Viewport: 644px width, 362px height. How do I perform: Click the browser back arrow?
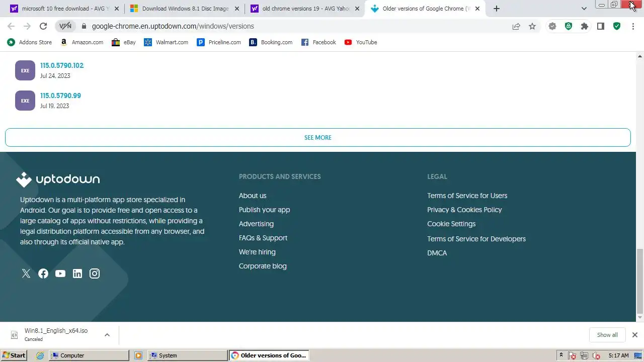tap(11, 26)
